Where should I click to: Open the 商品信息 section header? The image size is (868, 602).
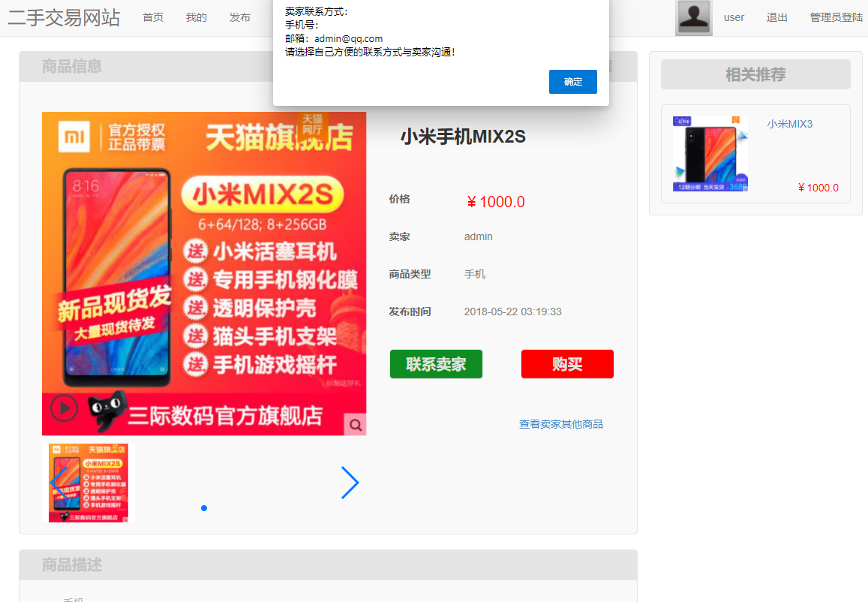(x=70, y=67)
